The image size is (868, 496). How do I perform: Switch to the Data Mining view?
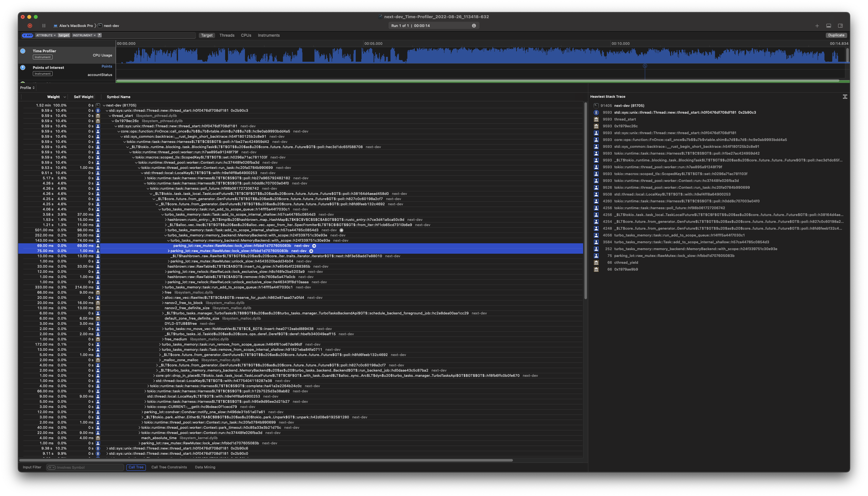coord(205,467)
